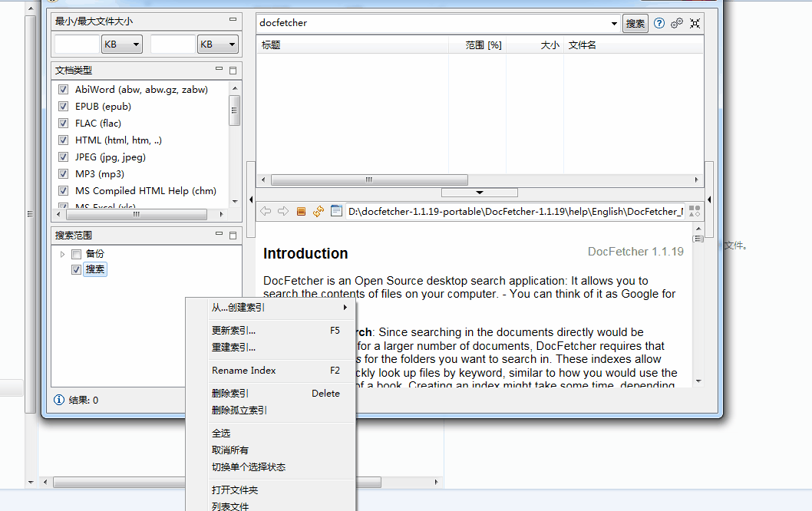Toggle the 备份 checkbox in 搜索范围 panel
This screenshot has width=812, height=511.
click(76, 253)
